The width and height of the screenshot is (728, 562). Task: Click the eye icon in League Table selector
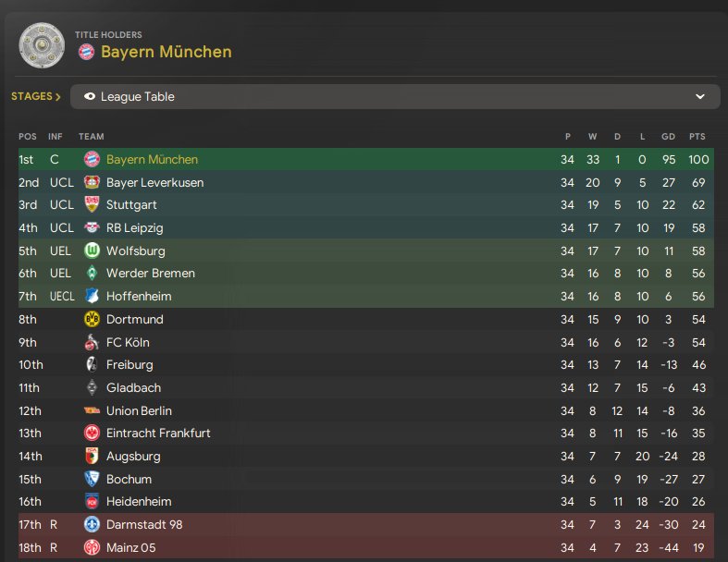[89, 97]
